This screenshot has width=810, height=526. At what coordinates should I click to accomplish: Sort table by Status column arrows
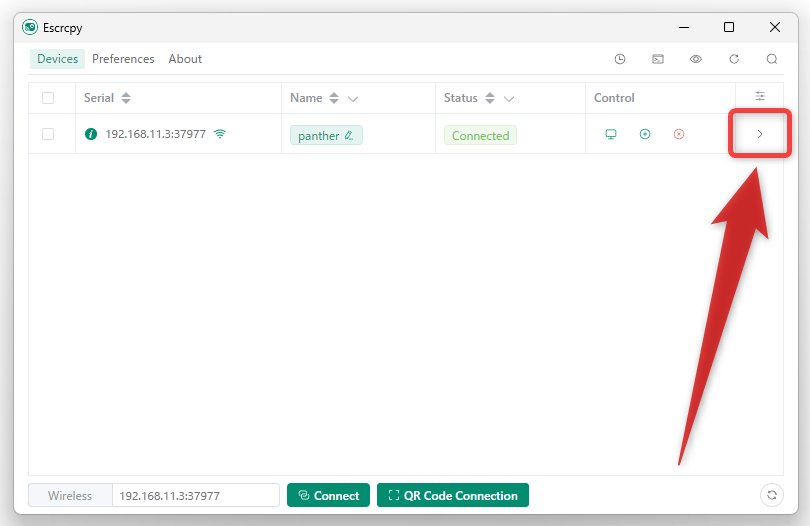click(x=490, y=98)
